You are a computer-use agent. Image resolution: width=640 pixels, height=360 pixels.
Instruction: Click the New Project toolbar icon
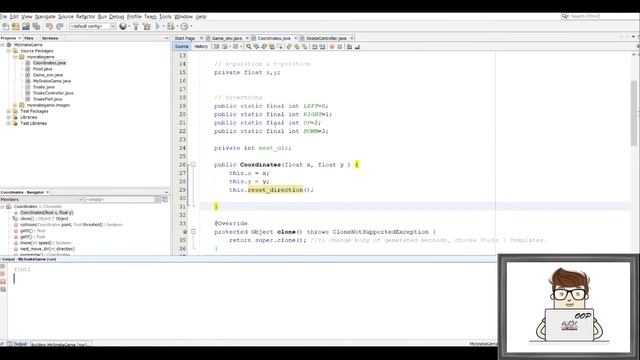pyautogui.click(x=16, y=26)
